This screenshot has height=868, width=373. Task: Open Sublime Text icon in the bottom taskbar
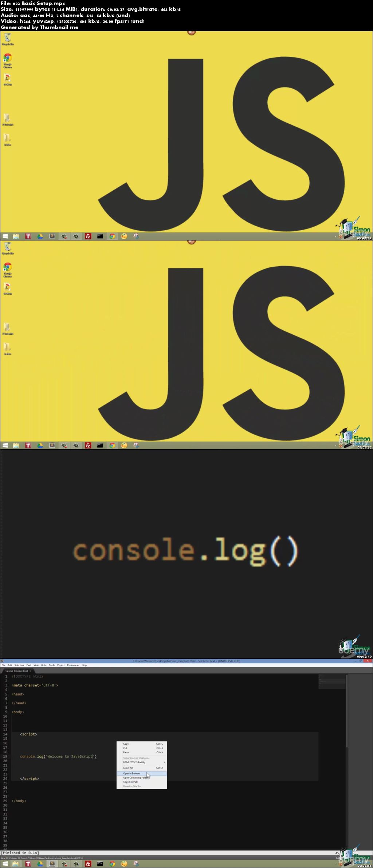52,864
